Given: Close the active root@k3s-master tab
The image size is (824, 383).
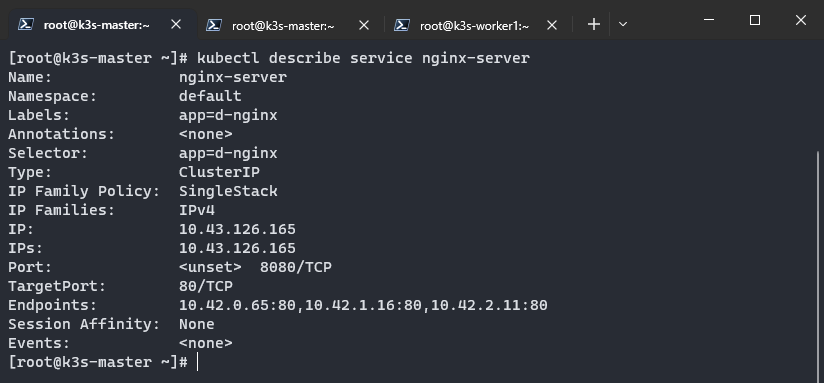Looking at the screenshot, I should (x=176, y=24).
